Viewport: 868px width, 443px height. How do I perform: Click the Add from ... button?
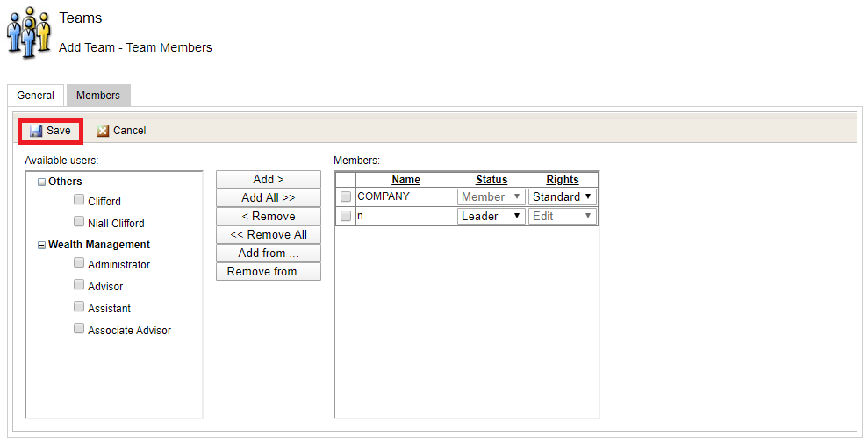[x=269, y=254]
